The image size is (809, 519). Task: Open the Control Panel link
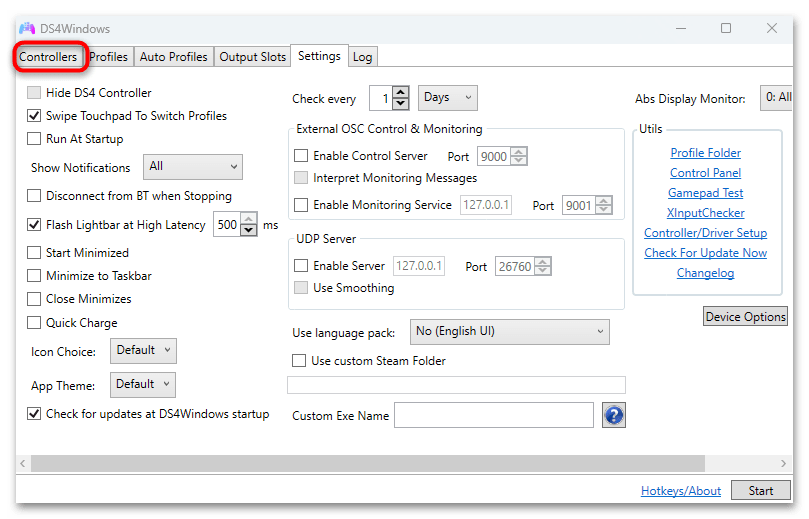pos(705,173)
